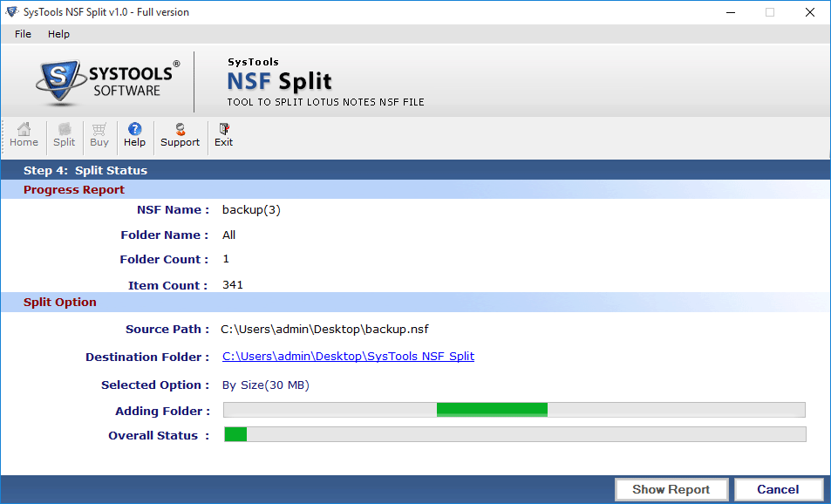
Task: Click the Step 4: Split Status header
Action: point(85,170)
